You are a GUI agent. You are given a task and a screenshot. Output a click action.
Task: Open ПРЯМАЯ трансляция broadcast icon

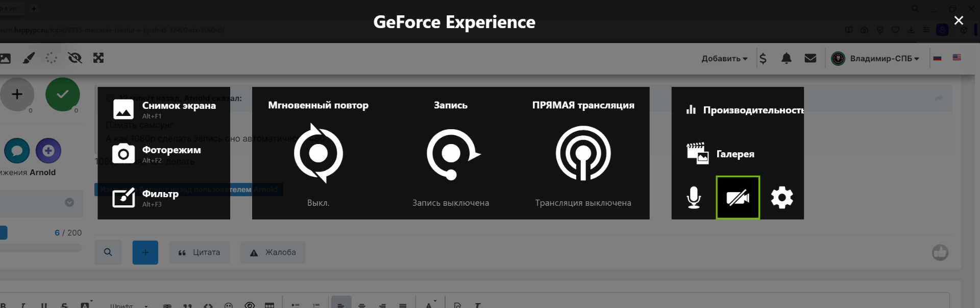pyautogui.click(x=583, y=153)
